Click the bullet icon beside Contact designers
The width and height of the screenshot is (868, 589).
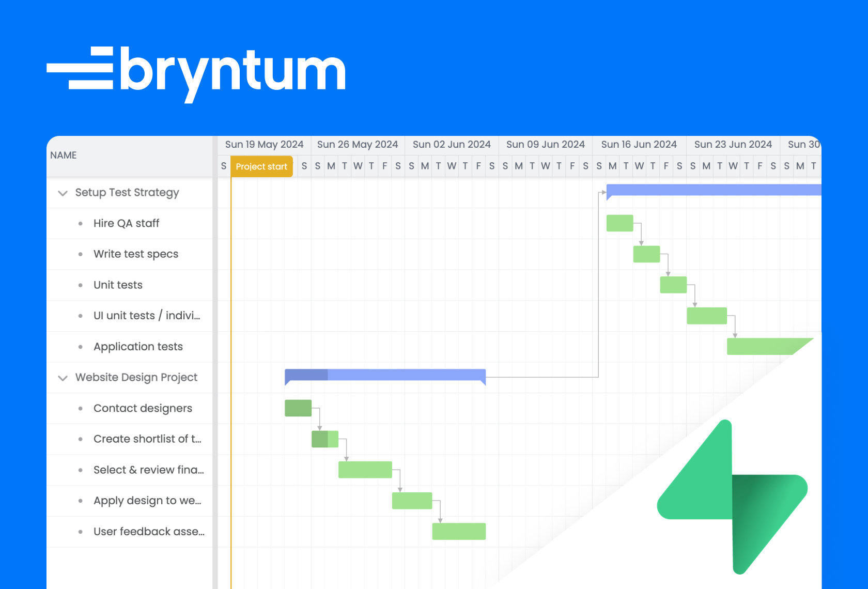[x=81, y=408]
